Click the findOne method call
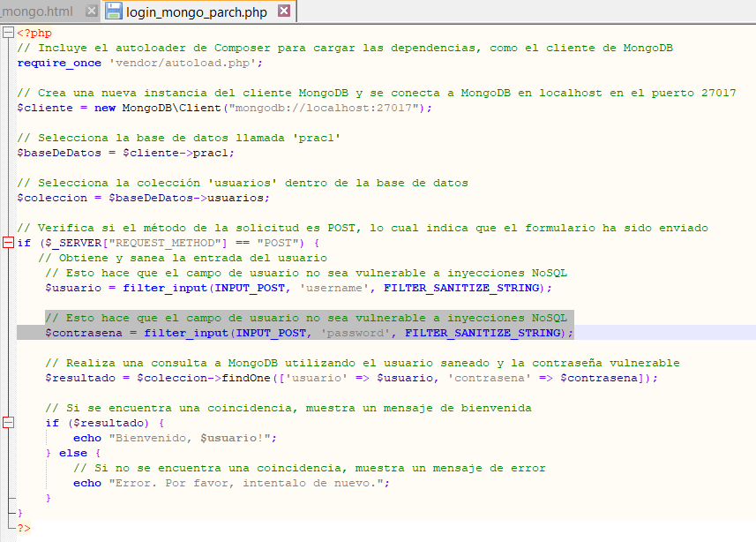 click(245, 378)
